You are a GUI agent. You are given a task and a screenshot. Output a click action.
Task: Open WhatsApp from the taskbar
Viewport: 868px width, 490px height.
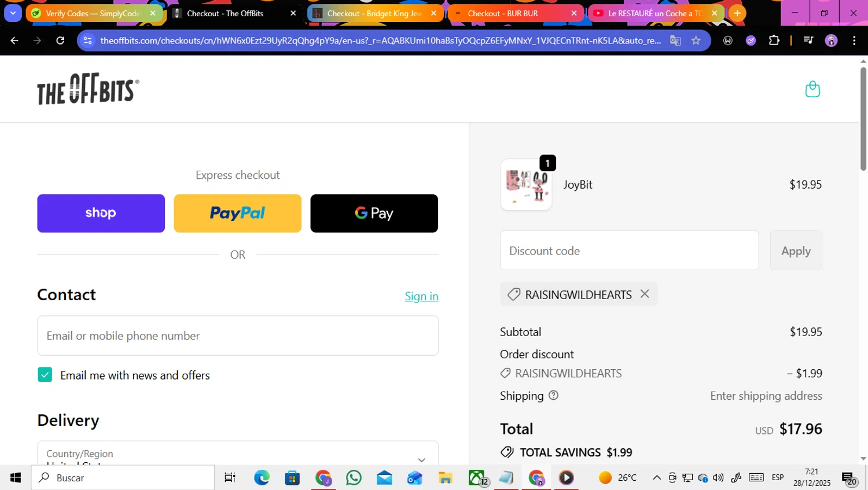[354, 477]
